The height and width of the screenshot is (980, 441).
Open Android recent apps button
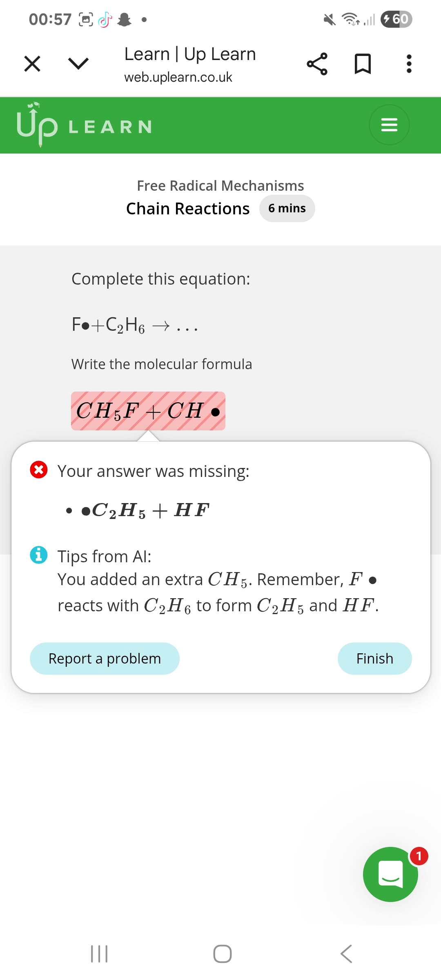[99, 954]
